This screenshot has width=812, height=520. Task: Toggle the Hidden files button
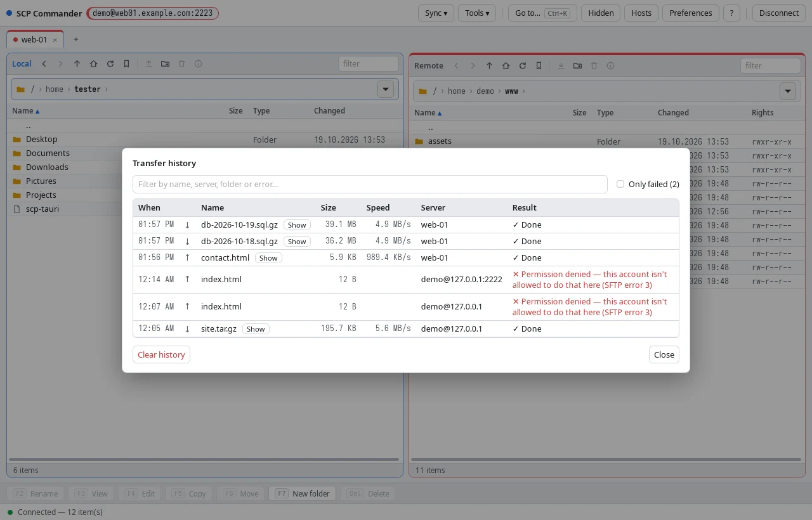(x=601, y=13)
